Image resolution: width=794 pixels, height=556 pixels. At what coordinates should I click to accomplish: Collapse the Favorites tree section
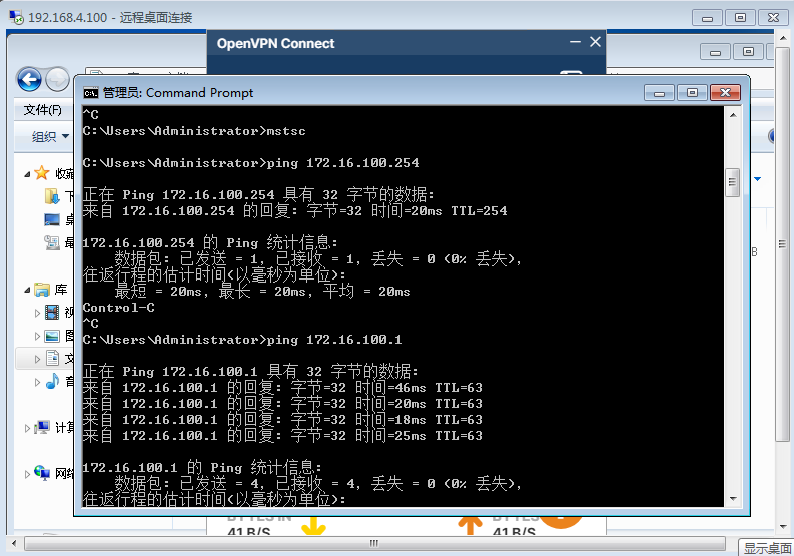pyautogui.click(x=27, y=174)
